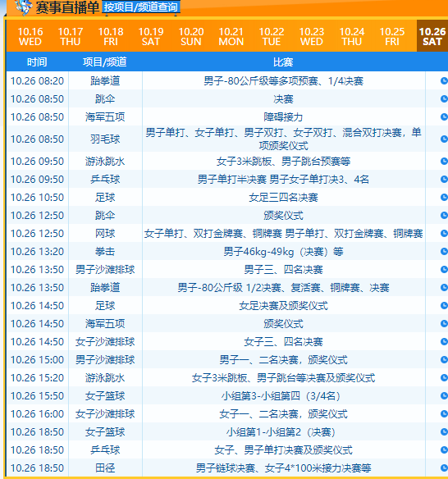
Task: Click clock icon for 网球 row
Action: (x=444, y=233)
